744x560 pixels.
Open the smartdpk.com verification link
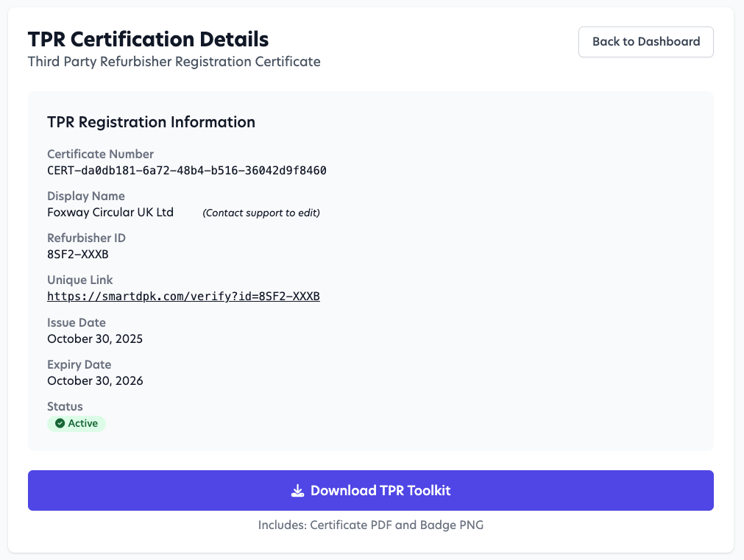pyautogui.click(x=183, y=296)
